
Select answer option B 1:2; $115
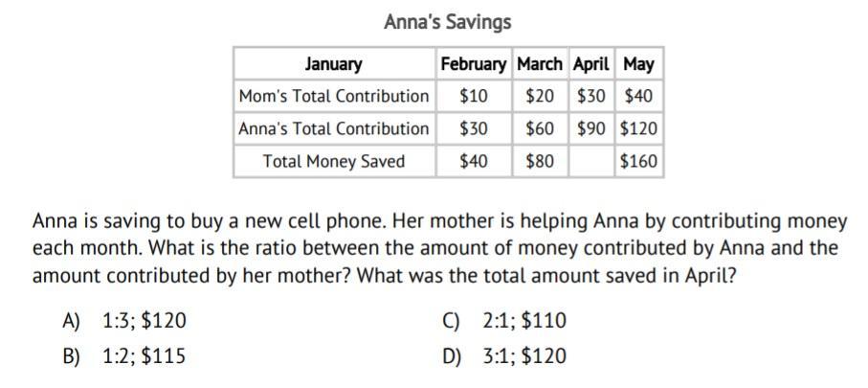(124, 355)
